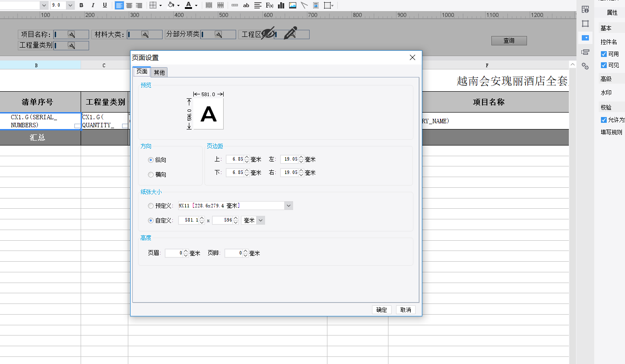Click the crossed-out eye icon on the parameter pane
The height and width of the screenshot is (364, 625).
268,33
